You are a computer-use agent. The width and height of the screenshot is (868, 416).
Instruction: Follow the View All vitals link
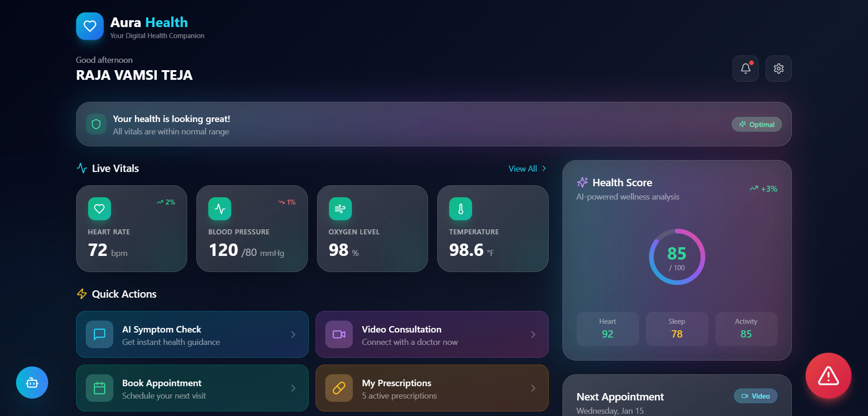coord(528,169)
